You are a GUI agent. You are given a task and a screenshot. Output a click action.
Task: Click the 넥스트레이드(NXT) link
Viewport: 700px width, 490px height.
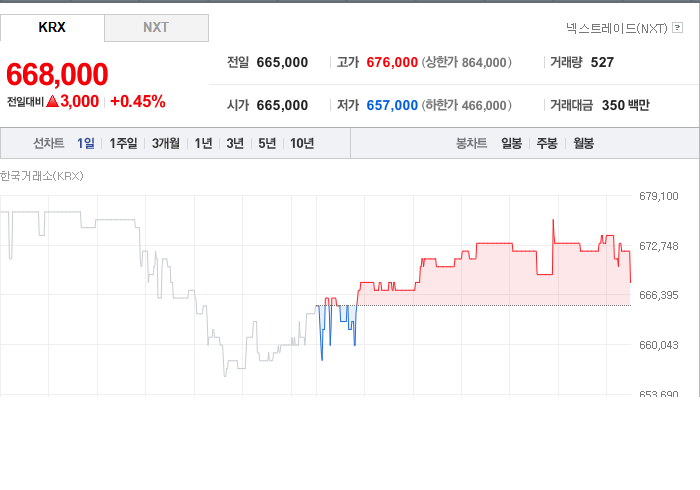pyautogui.click(x=617, y=28)
